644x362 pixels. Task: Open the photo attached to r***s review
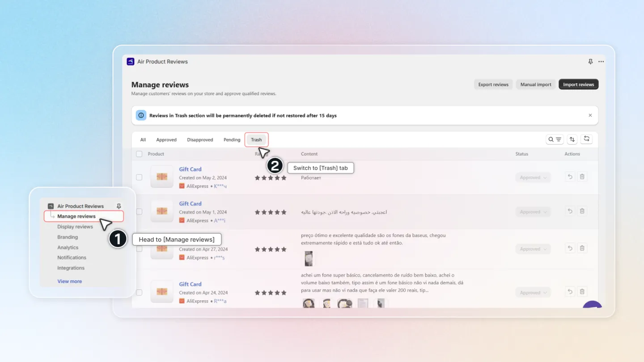[309, 258]
